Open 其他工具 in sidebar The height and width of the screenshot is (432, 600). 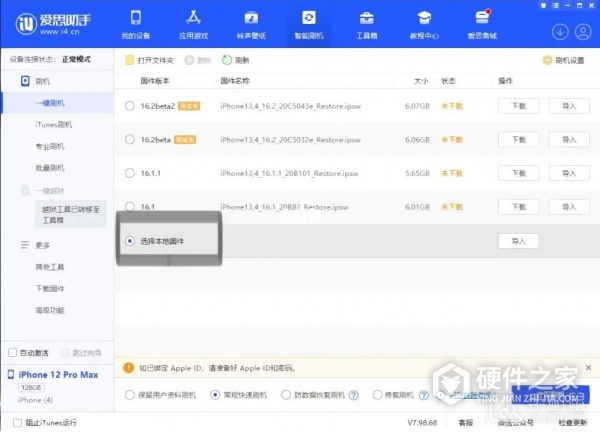coord(50,267)
